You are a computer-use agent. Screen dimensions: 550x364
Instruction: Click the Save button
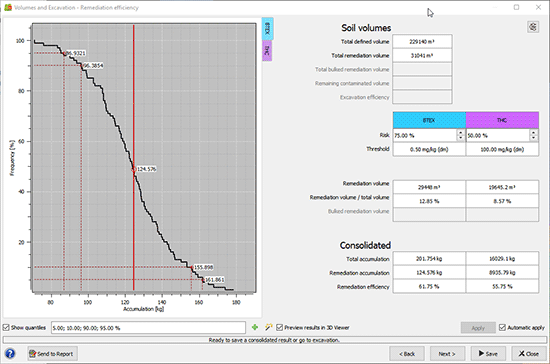coord(488,353)
